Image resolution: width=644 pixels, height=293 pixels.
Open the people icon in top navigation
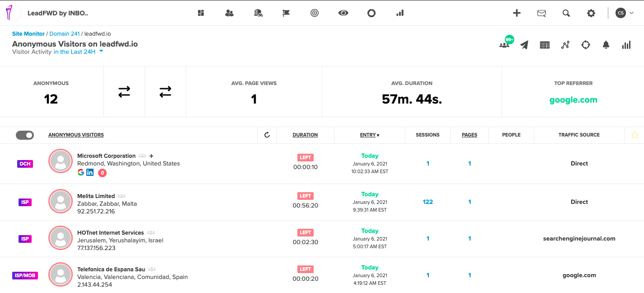[x=230, y=13]
